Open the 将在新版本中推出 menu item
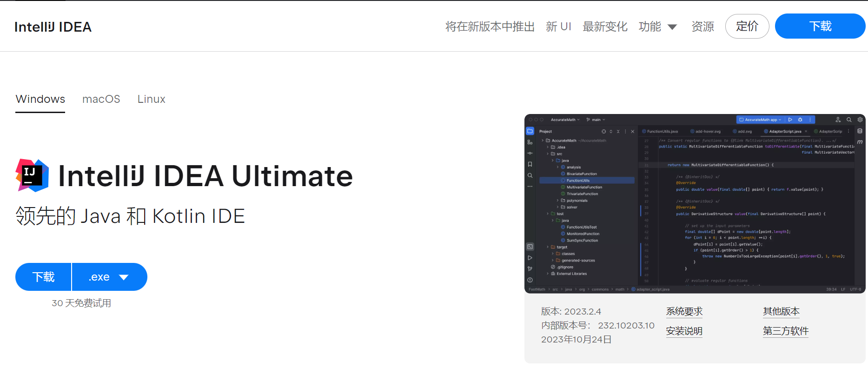 click(x=490, y=27)
